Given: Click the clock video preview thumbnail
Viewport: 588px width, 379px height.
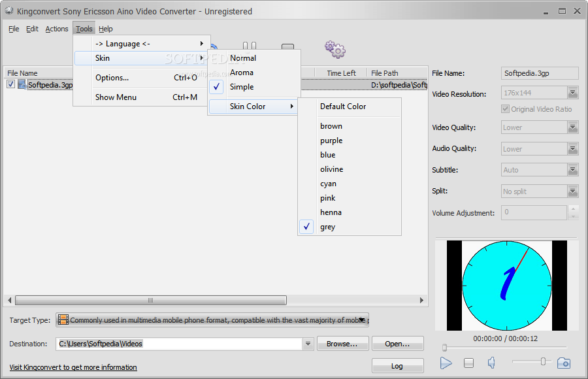Looking at the screenshot, I should pos(506,286).
